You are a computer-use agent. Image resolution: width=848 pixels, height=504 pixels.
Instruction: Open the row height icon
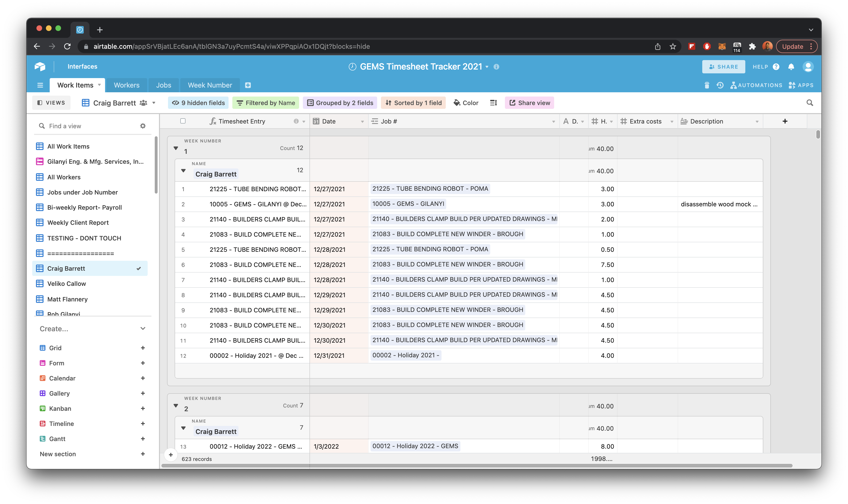494,103
